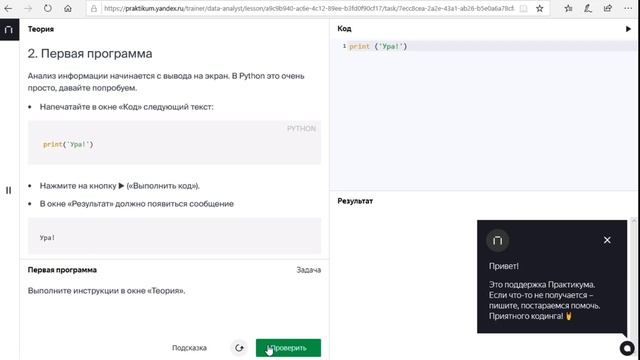
Task: Open browser settings and more menu
Action: pyautogui.click(x=628, y=8)
